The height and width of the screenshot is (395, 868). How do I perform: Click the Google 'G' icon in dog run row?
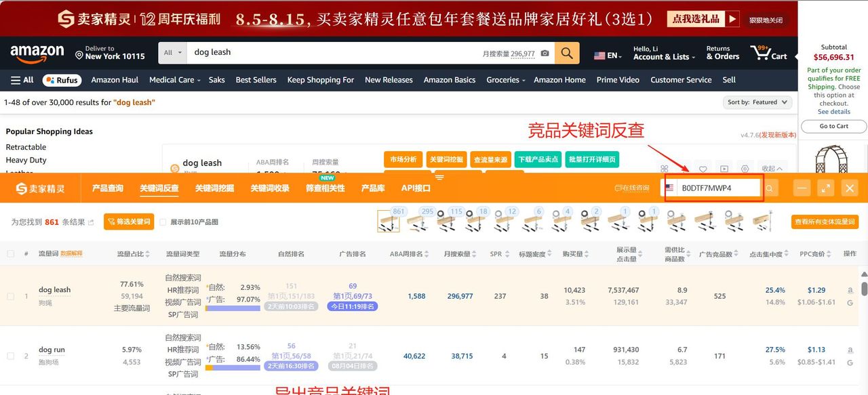(x=850, y=362)
